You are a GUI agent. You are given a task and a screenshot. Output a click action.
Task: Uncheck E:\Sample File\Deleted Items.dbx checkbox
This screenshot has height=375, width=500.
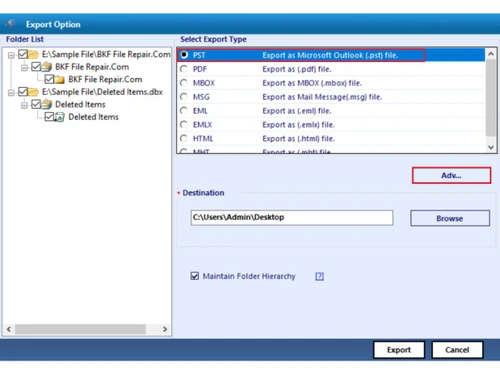pyautogui.click(x=23, y=92)
